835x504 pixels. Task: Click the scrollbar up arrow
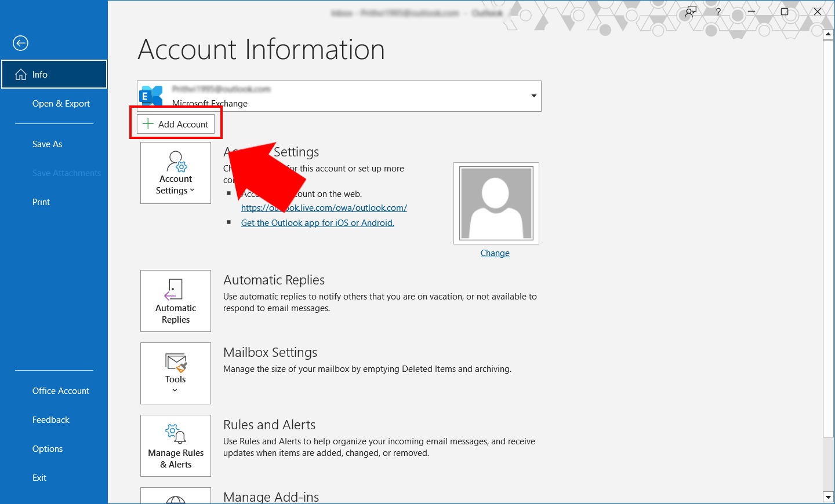829,34
